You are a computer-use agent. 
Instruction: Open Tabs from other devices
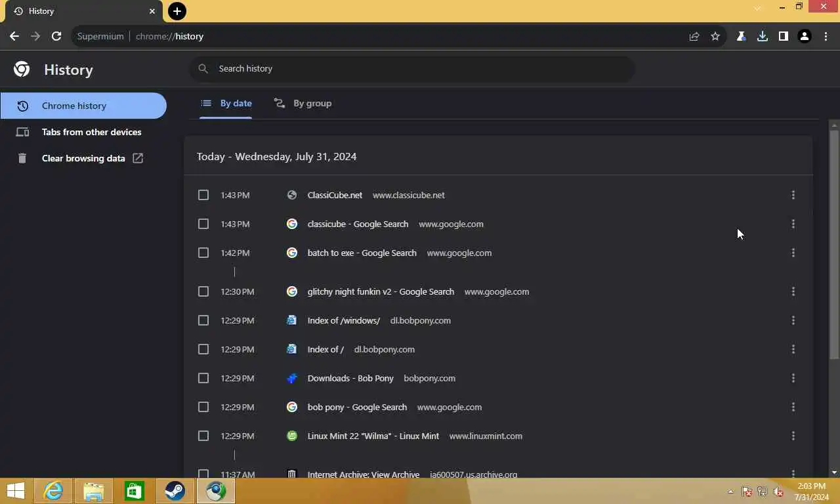(83, 132)
